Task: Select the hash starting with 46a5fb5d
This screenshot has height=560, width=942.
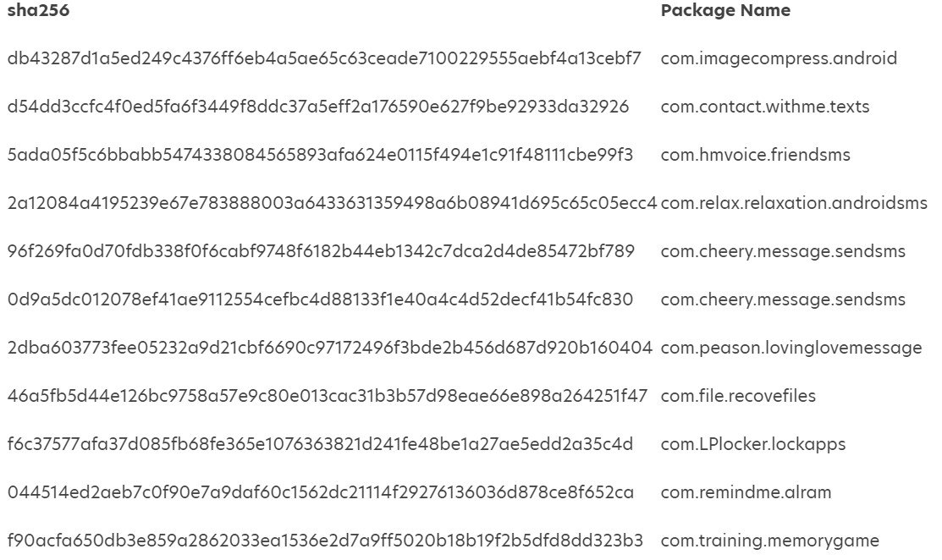Action: pyautogui.click(x=327, y=396)
